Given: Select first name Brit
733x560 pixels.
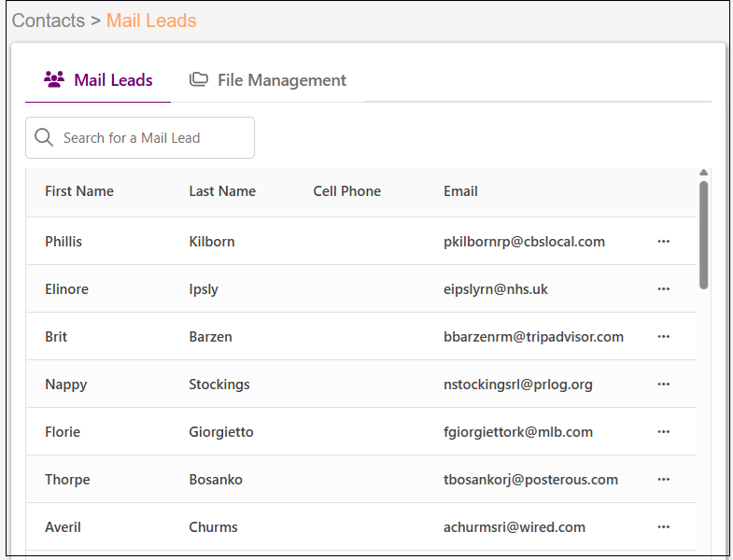Looking at the screenshot, I should [56, 337].
